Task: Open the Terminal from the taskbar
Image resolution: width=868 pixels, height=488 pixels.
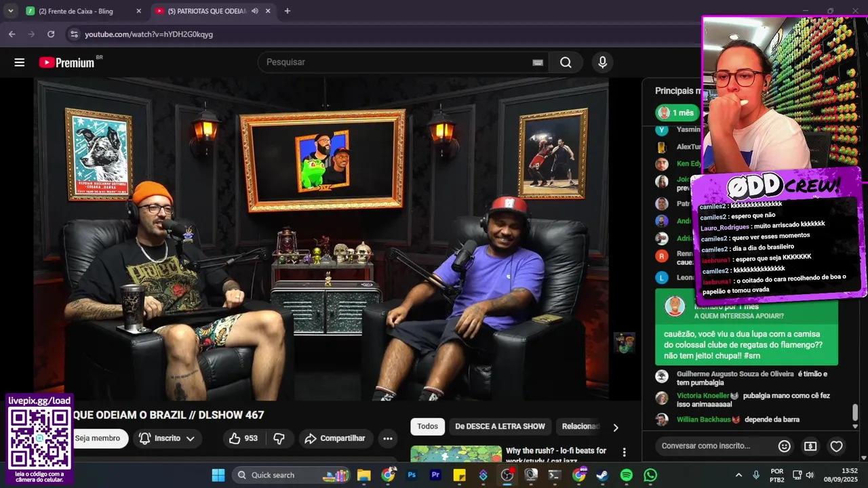Action: 555,475
